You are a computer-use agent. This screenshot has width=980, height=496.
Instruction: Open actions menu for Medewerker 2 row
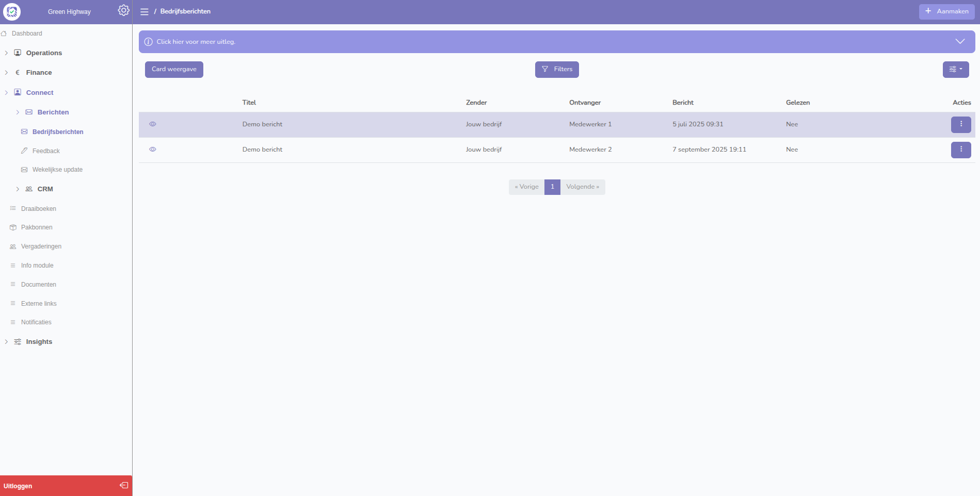960,150
